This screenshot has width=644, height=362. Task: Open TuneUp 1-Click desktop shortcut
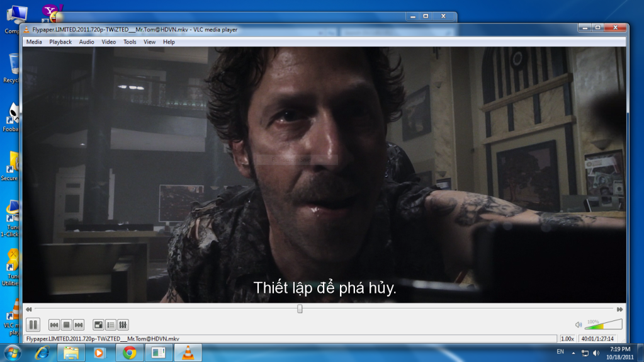(x=11, y=218)
